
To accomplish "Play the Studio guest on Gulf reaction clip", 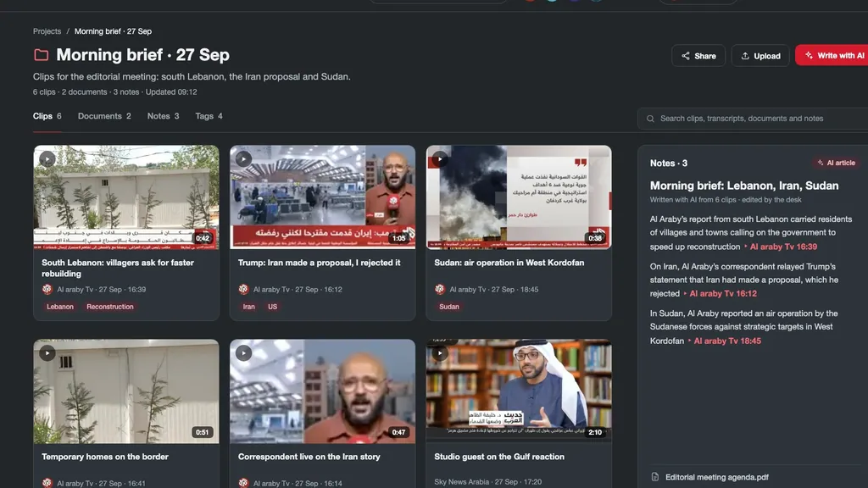I will point(440,353).
